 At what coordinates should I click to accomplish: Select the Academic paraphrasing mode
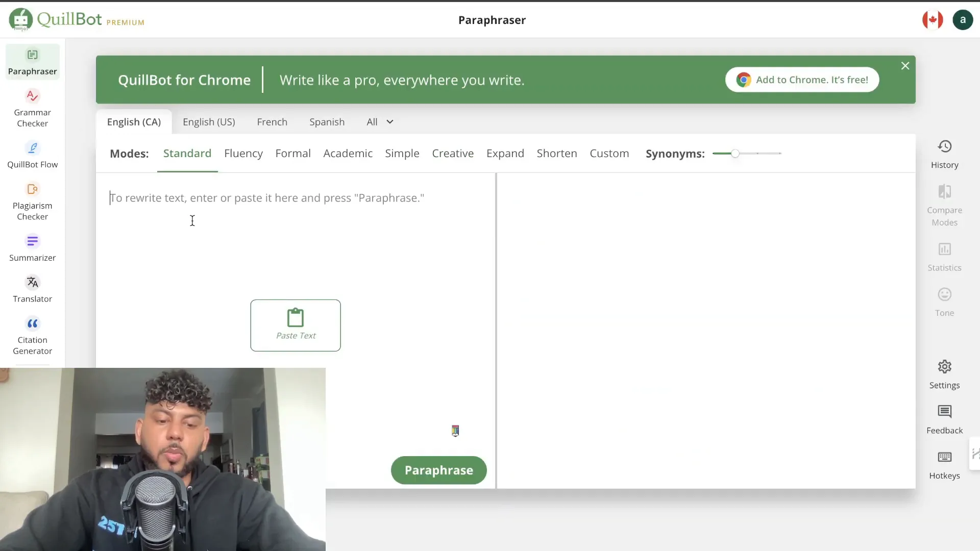pyautogui.click(x=347, y=153)
